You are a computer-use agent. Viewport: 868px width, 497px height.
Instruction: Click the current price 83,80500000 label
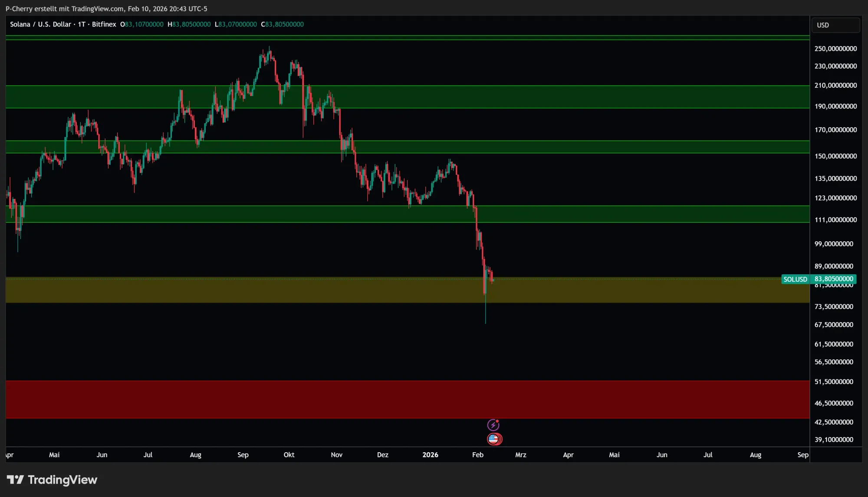(x=833, y=279)
